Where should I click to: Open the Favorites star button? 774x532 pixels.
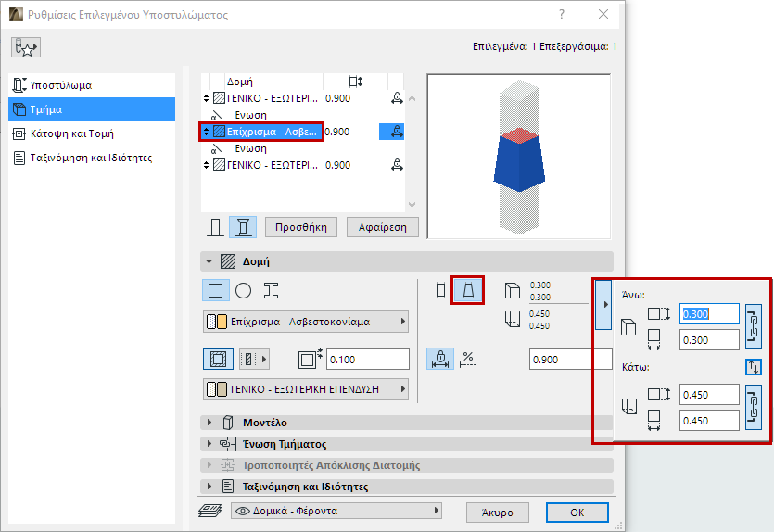tap(26, 47)
